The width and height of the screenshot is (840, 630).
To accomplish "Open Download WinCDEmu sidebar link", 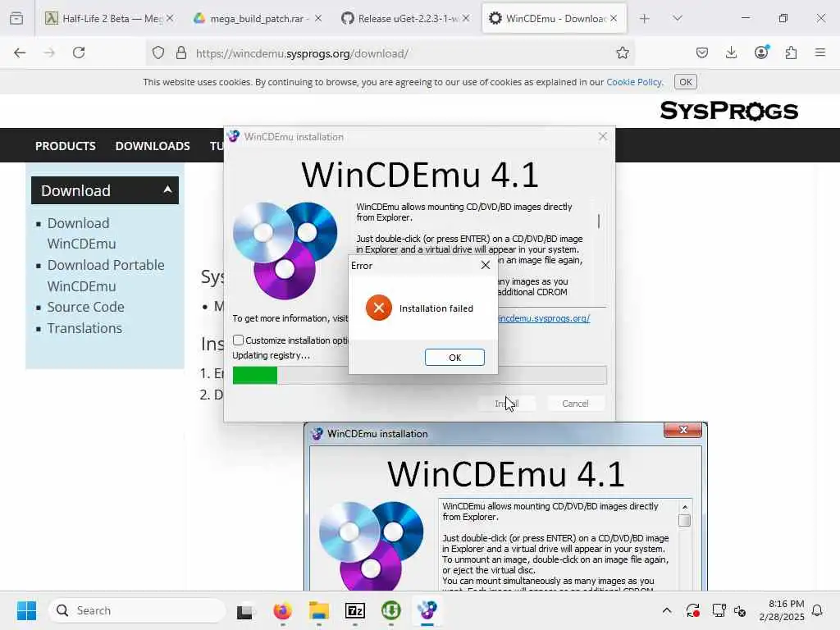I will (81, 233).
